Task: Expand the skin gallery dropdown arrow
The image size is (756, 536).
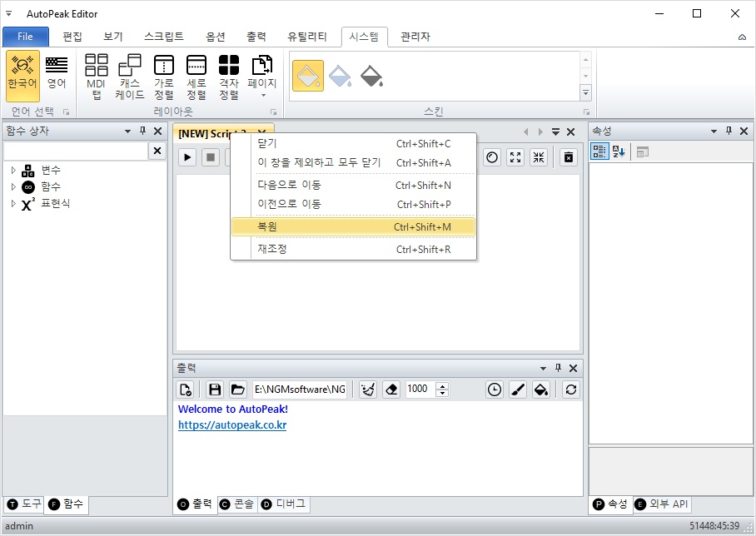Action: (586, 92)
